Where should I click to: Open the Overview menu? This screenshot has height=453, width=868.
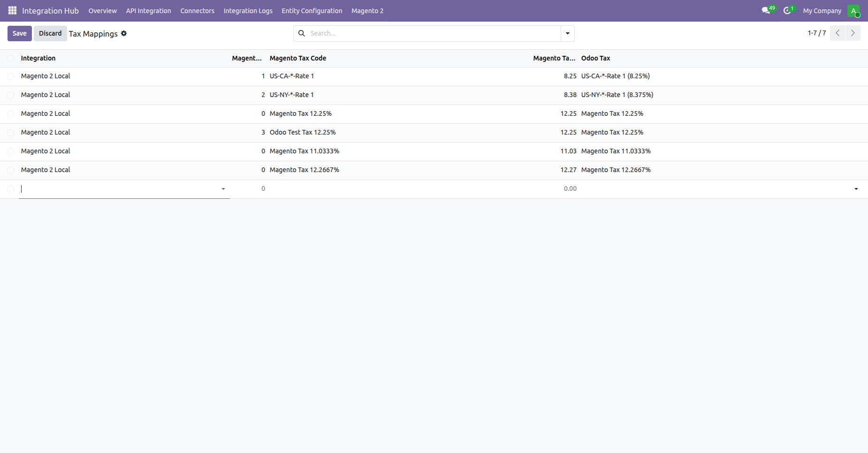pos(102,11)
